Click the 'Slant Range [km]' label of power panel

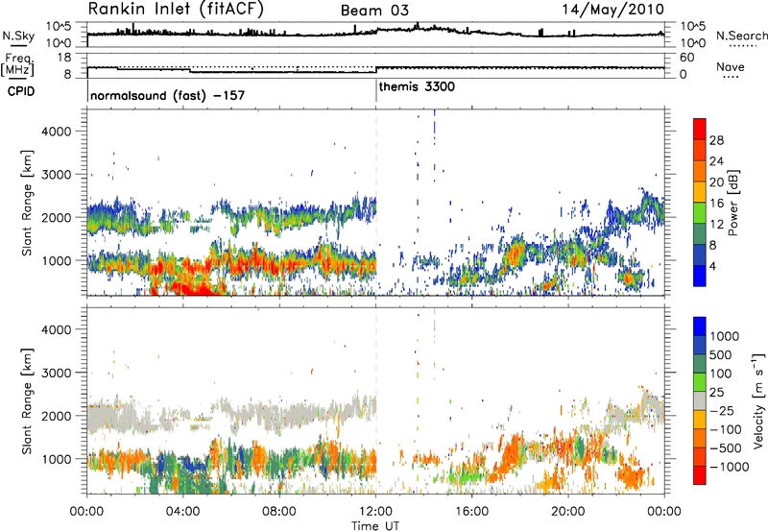click(27, 203)
